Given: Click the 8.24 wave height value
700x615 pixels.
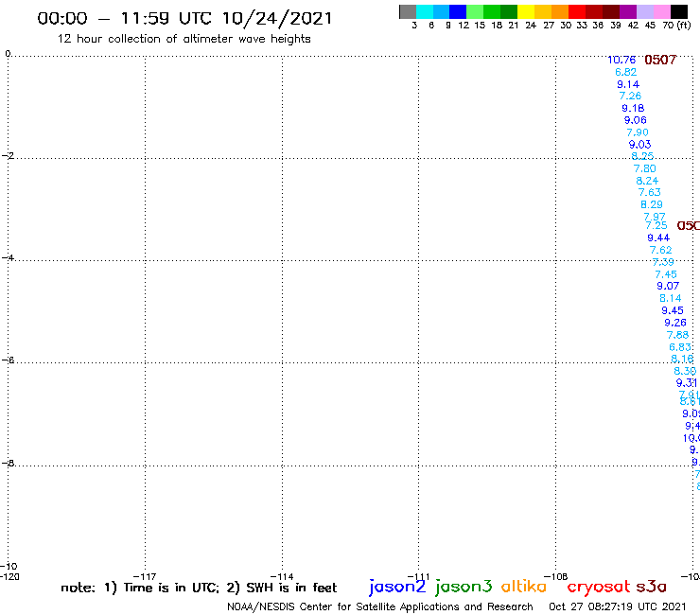Looking at the screenshot, I should pos(647,181).
